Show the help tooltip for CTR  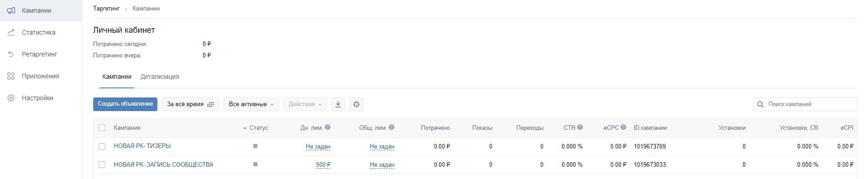point(580,128)
